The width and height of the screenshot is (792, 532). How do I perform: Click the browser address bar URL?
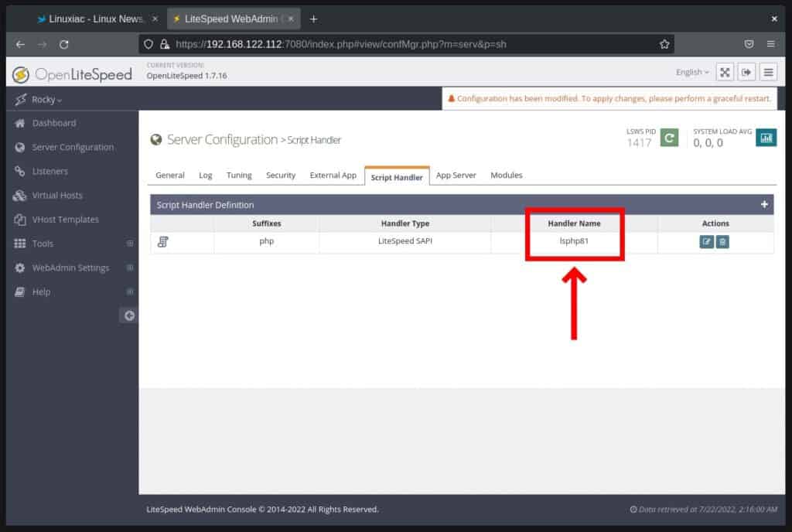click(341, 44)
